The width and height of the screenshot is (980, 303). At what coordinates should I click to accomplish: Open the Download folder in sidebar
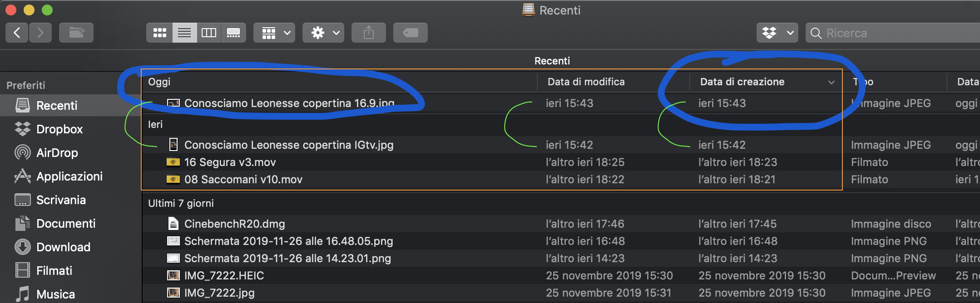coord(63,247)
